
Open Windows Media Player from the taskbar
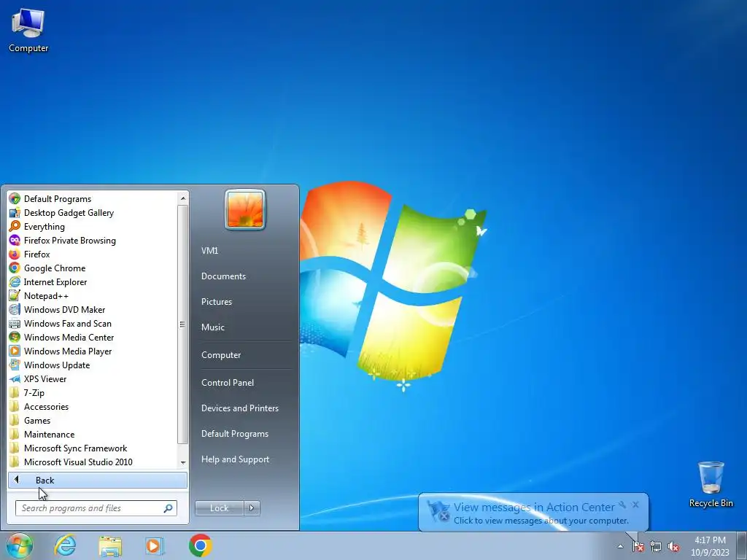[155, 545]
